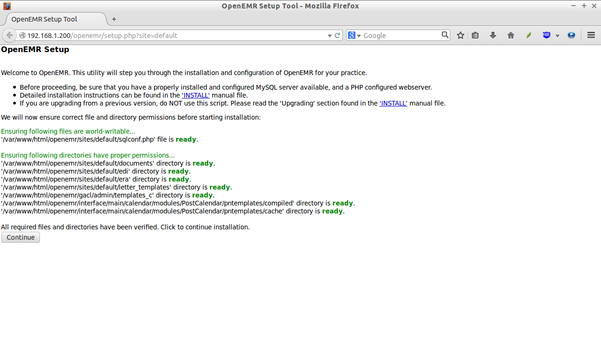Click the 'Welcome to OpenEMR' paragraph
This screenshot has height=364, width=601.
(184, 73)
